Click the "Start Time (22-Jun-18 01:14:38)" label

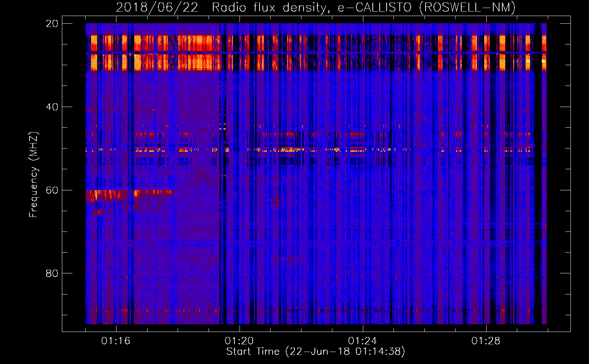[x=316, y=352]
